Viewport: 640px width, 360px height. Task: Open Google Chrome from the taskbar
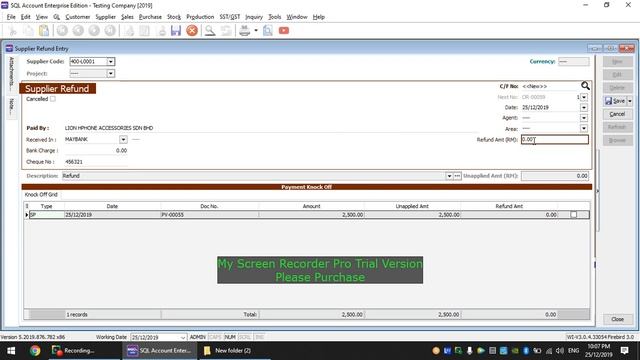click(35, 351)
